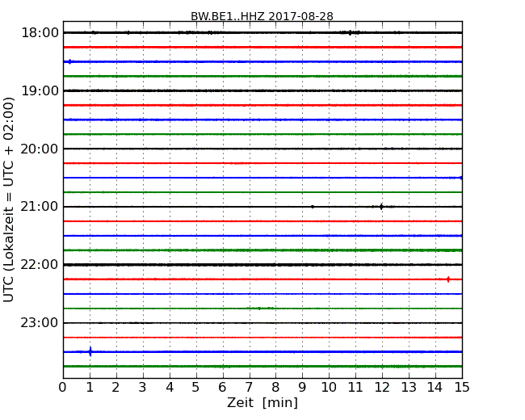The height and width of the screenshot is (420, 525).
Task: Click the plot title BW.BE1..HHZ 2017-08-28
Action: tap(262, 16)
